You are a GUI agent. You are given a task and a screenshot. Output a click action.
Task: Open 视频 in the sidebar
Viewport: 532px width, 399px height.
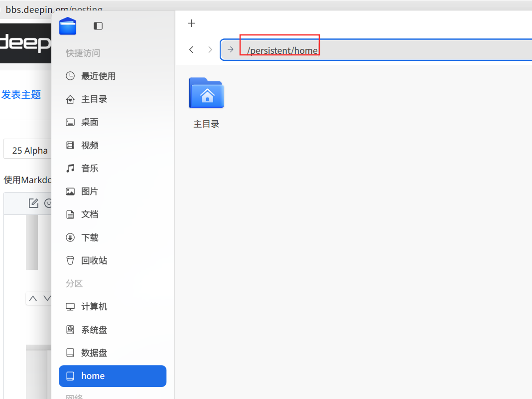(113, 145)
